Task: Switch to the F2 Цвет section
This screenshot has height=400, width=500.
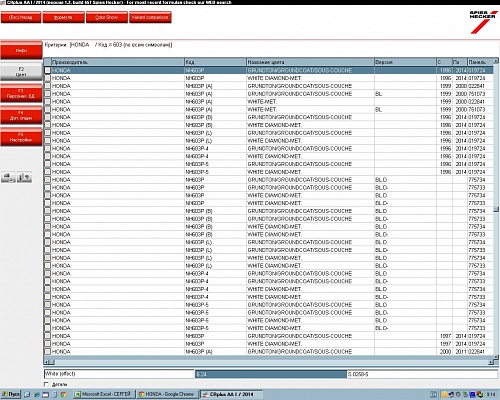Action: (21, 72)
